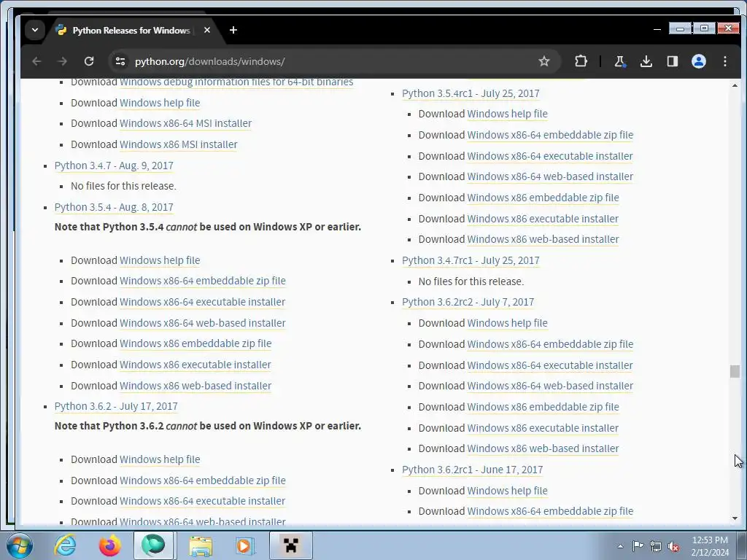Open the Minecraft creeper taskbar icon
The image size is (747, 560).
(290, 545)
